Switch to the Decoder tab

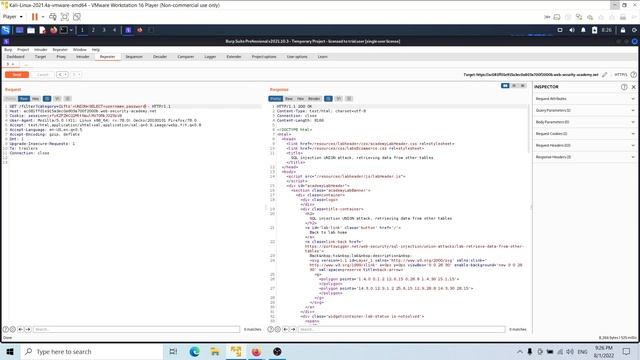click(x=160, y=57)
